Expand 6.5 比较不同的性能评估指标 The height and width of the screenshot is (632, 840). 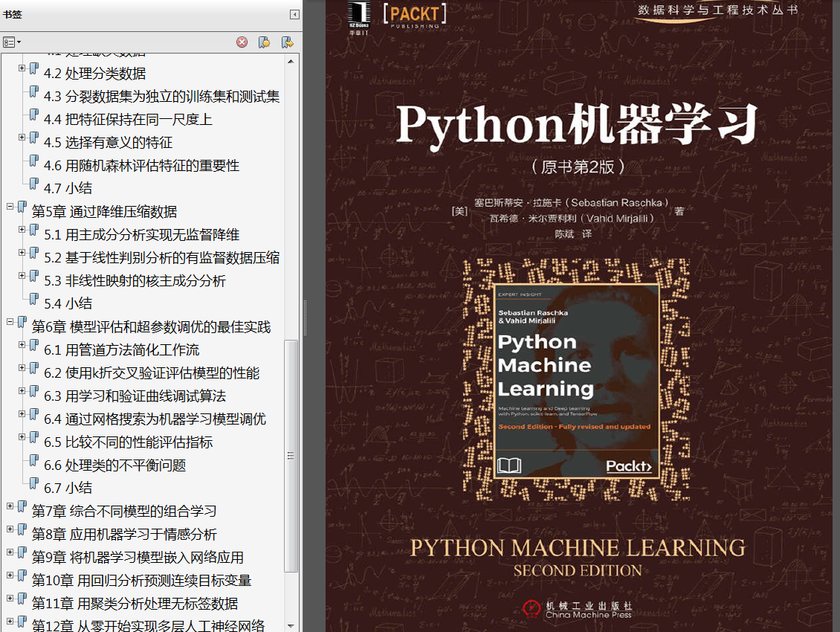[x=22, y=437]
